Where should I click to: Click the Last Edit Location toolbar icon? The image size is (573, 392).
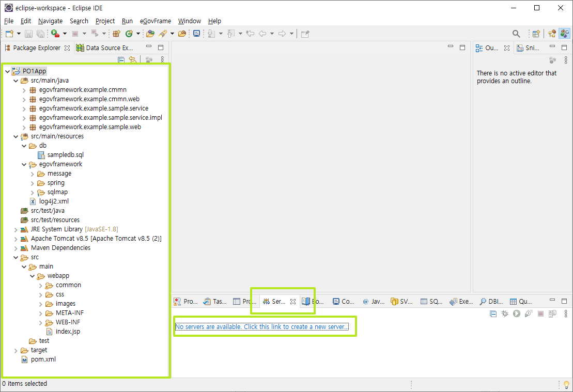(x=250, y=34)
